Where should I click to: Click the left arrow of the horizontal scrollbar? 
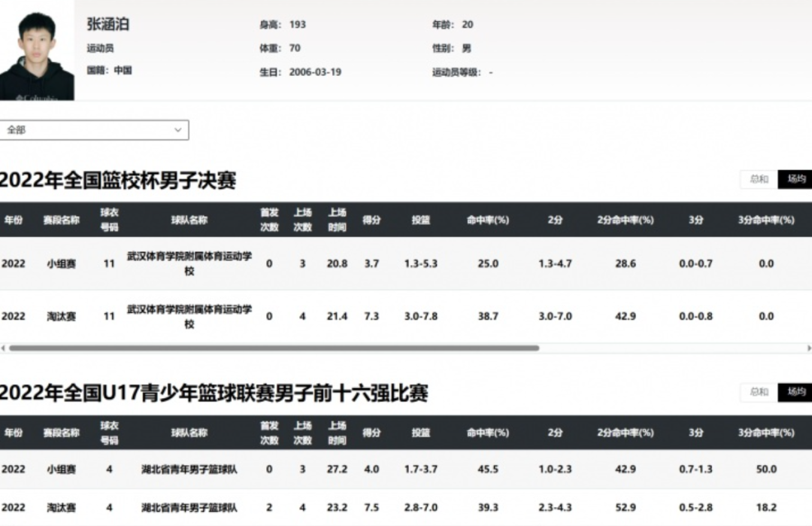coord(3,348)
